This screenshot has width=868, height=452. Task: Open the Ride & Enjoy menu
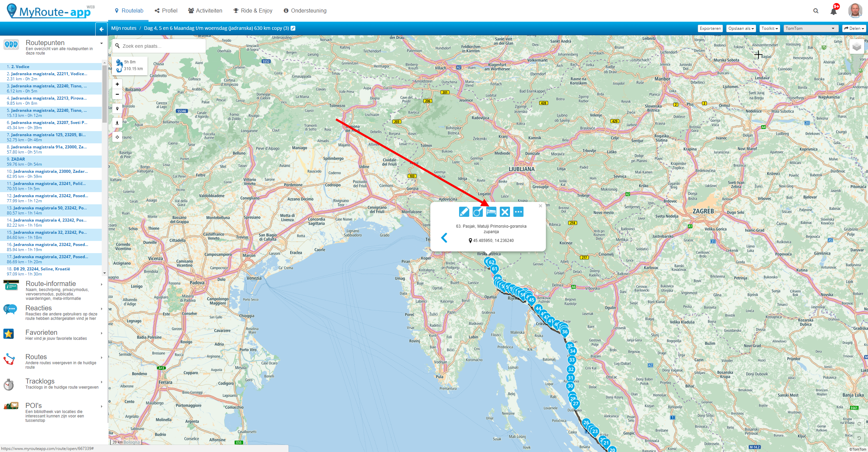(253, 11)
